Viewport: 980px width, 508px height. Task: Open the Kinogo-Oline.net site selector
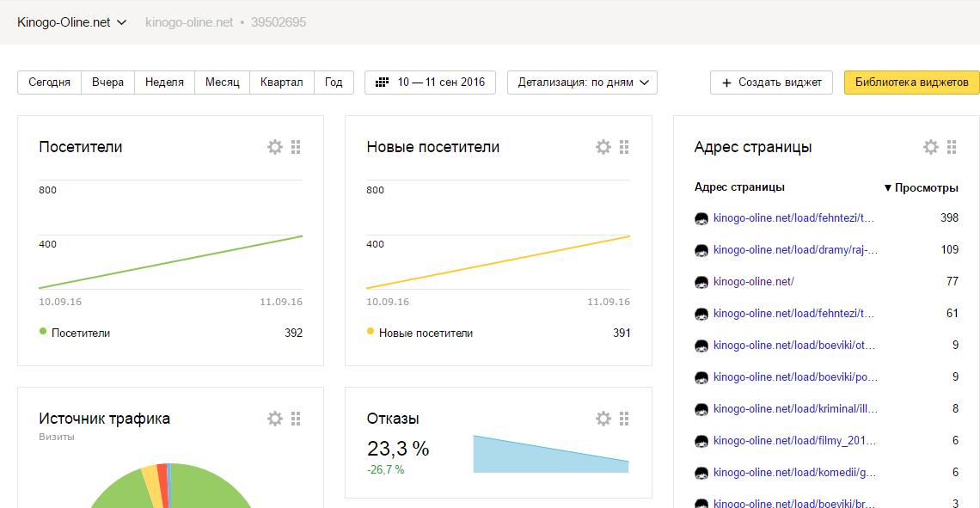pos(72,22)
